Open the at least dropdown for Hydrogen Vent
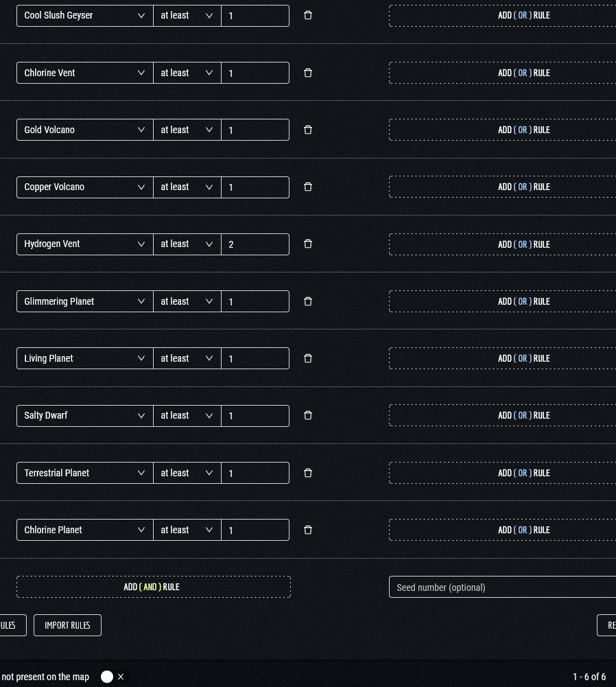The image size is (616, 687). [187, 244]
